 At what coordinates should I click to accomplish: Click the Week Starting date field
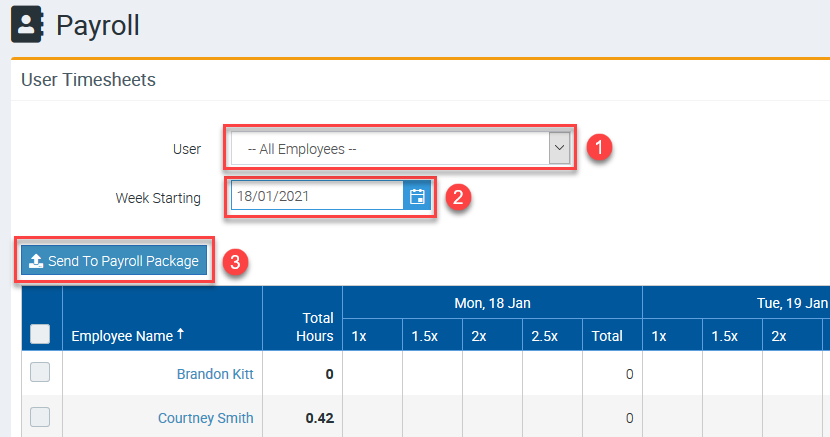[315, 196]
